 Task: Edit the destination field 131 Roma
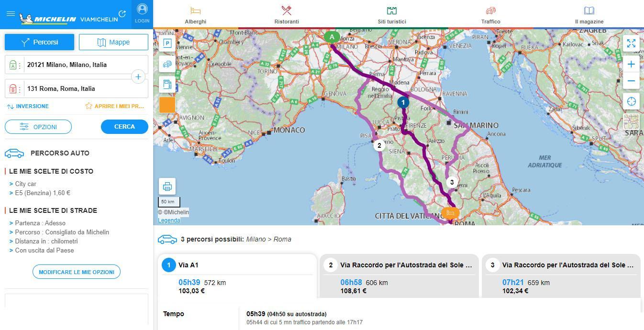click(x=77, y=88)
